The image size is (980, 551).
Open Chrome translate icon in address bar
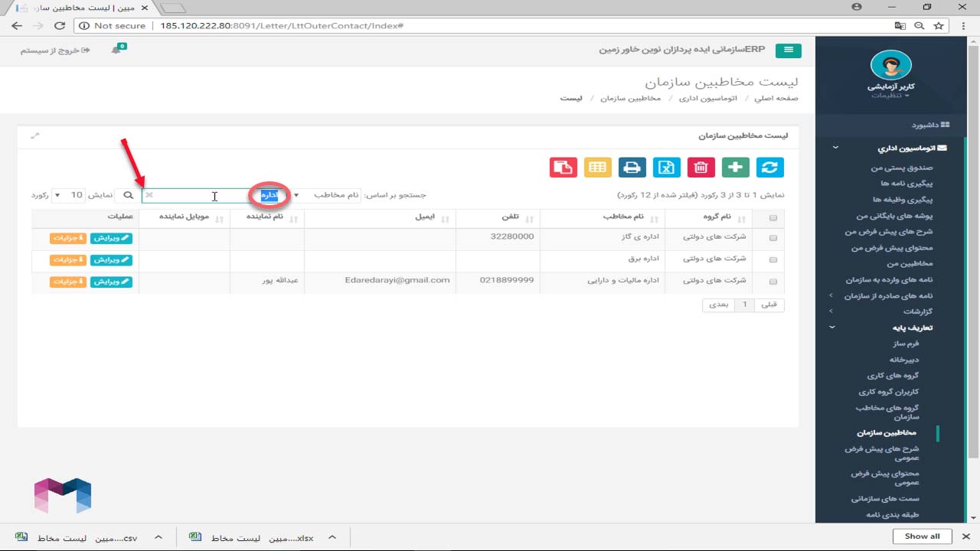click(x=900, y=25)
